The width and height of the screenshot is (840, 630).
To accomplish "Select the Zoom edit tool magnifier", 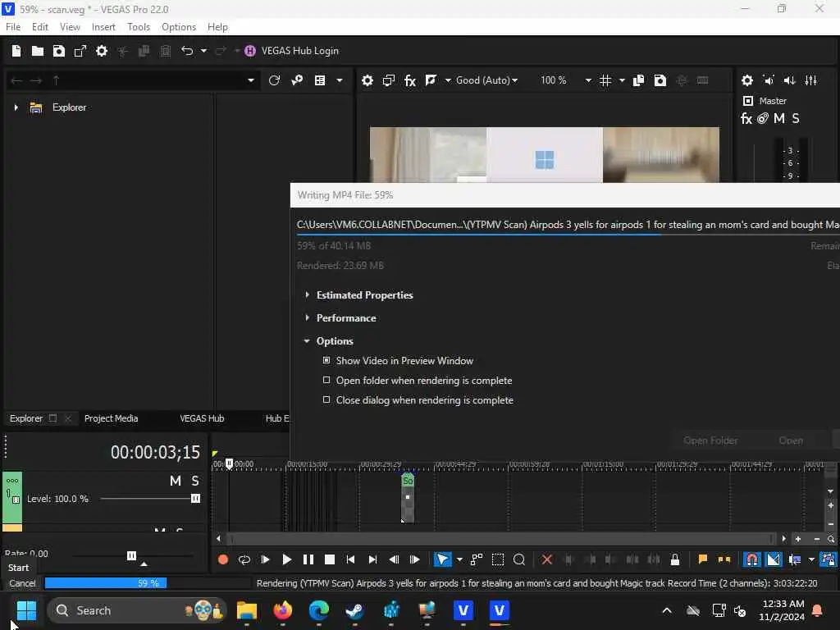I will (519, 559).
